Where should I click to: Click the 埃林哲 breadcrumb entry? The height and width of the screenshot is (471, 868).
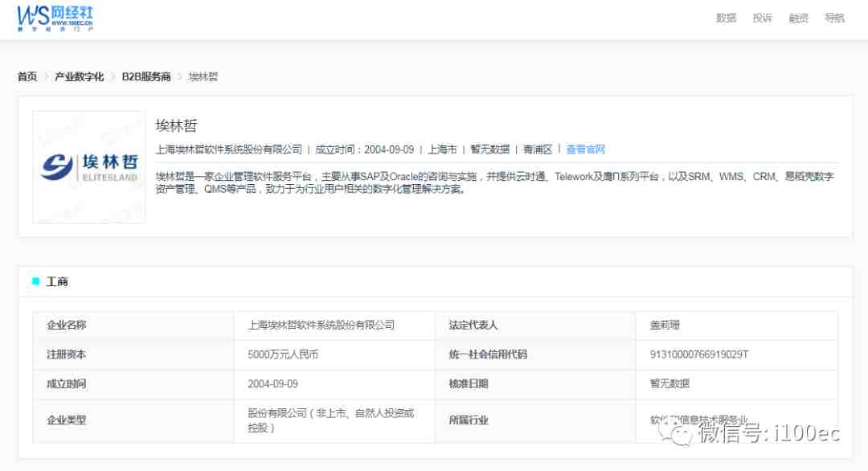click(203, 77)
